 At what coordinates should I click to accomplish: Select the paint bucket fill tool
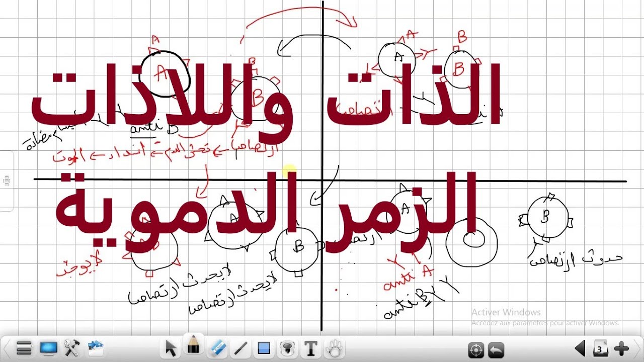click(287, 348)
